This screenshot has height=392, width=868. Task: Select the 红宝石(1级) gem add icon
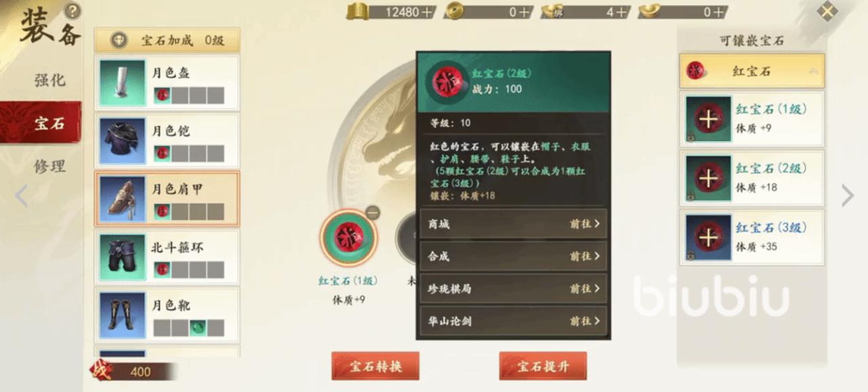[x=709, y=119]
